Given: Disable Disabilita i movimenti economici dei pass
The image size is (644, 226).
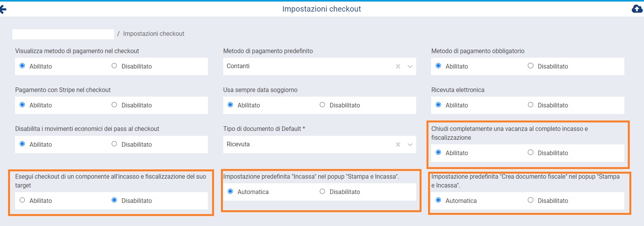Looking at the screenshot, I should coord(114,144).
